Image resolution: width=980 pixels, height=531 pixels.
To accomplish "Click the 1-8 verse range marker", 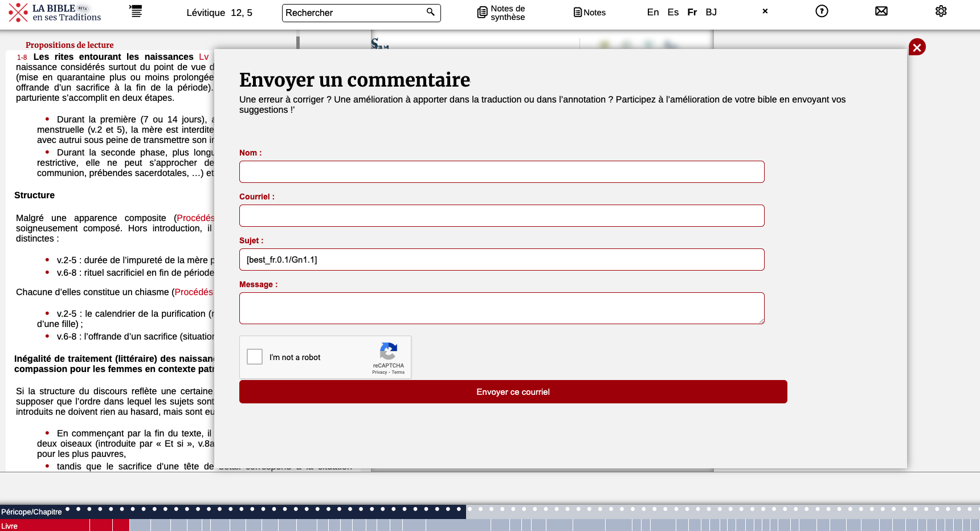I will click(22, 58).
